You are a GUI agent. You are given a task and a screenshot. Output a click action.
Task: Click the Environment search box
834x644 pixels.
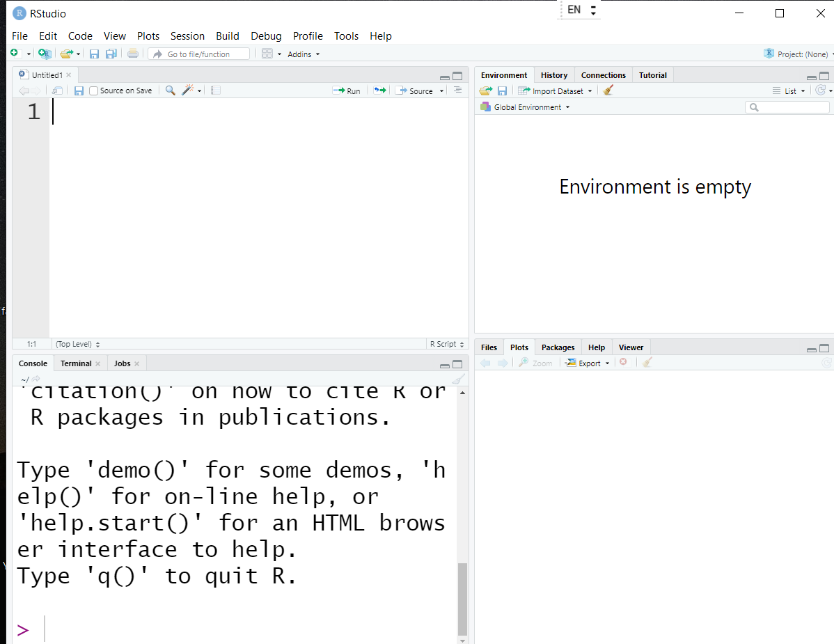click(787, 107)
